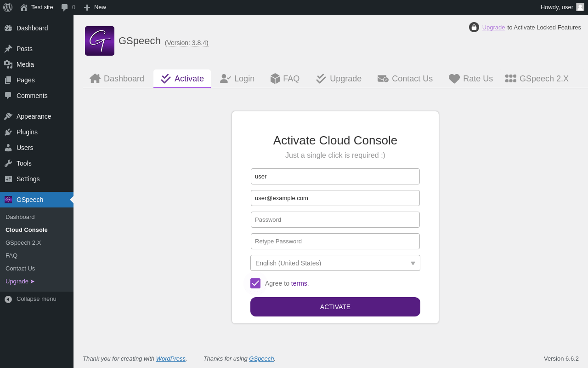Click the Version: 3.8.4 label

[x=187, y=43]
